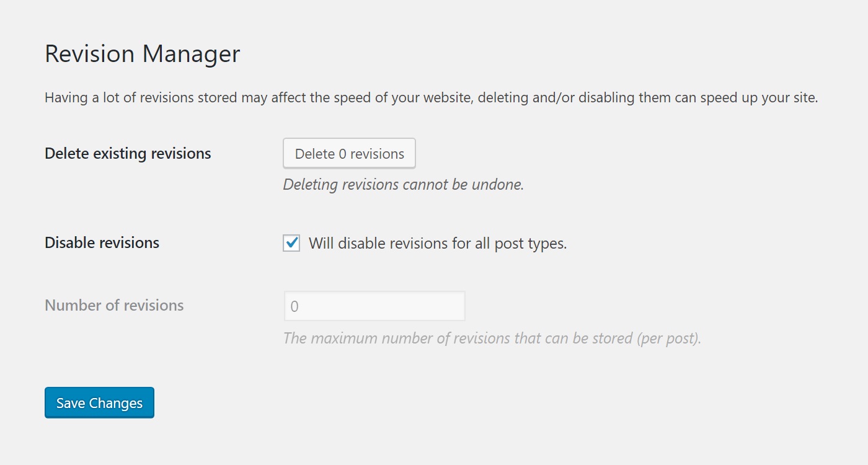Click the Delete 0 revisions button
The width and height of the screenshot is (868, 465).
pyautogui.click(x=349, y=154)
